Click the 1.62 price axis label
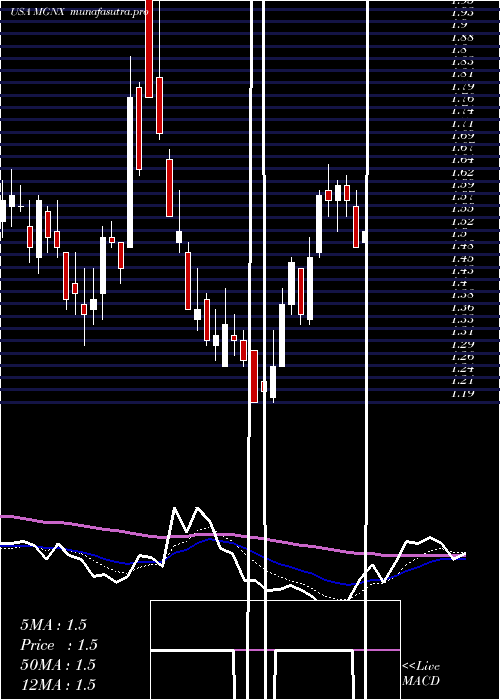The height and width of the screenshot is (700, 500). click(x=462, y=172)
